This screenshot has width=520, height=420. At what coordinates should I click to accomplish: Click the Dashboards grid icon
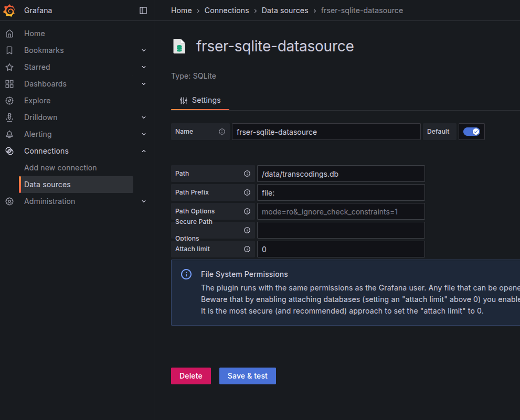pos(9,84)
